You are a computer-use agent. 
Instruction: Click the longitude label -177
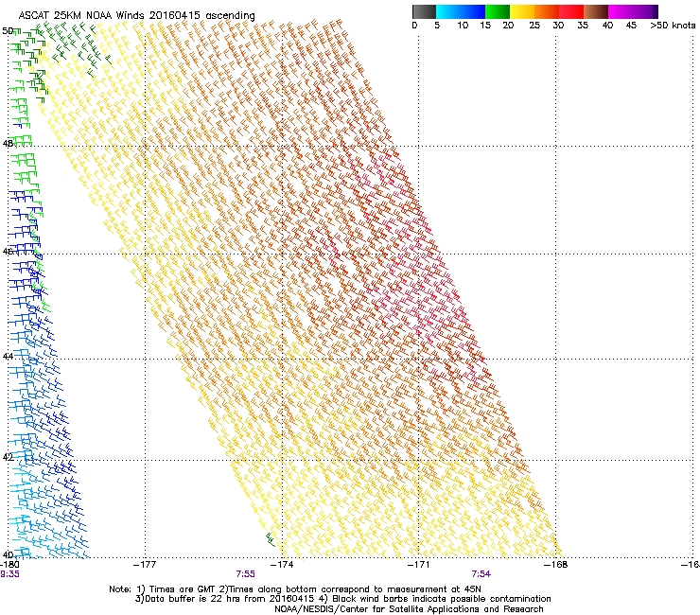coord(145,565)
